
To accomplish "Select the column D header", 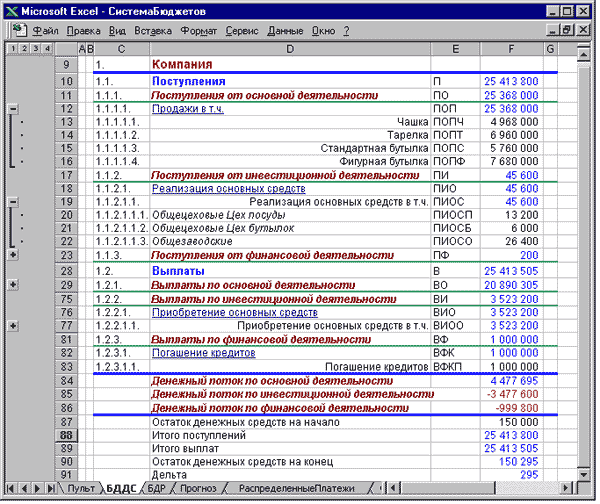I will click(x=290, y=49).
